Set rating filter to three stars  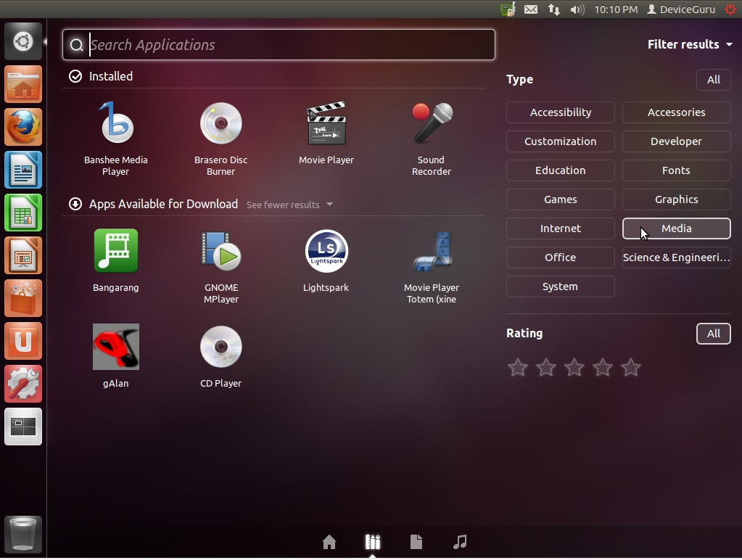tap(574, 367)
